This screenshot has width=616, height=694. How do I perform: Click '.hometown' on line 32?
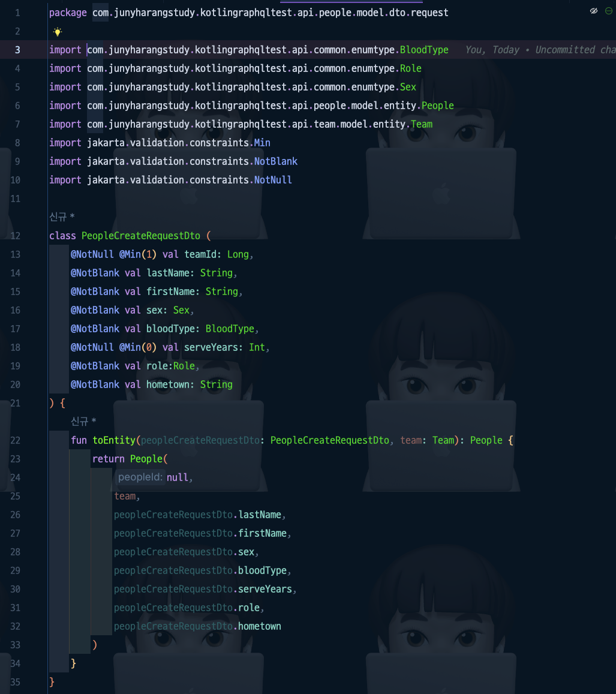(257, 626)
